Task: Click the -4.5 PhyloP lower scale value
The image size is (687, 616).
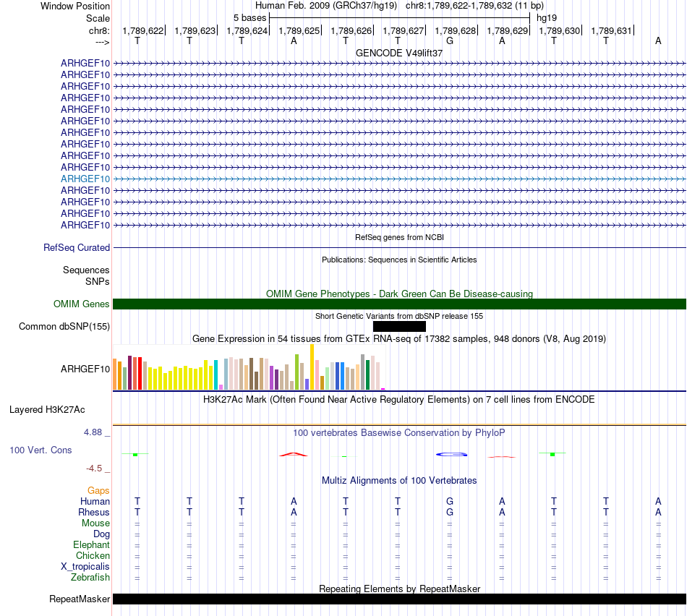Action: (94, 469)
